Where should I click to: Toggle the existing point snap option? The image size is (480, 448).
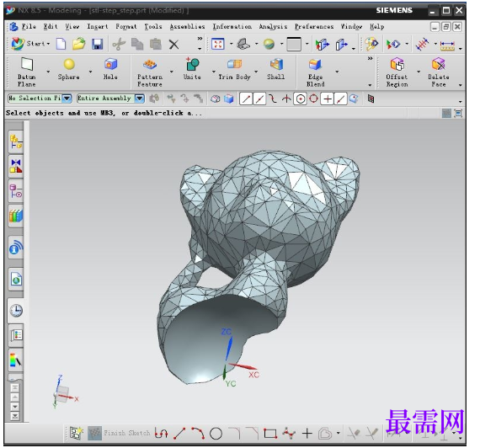(x=328, y=99)
